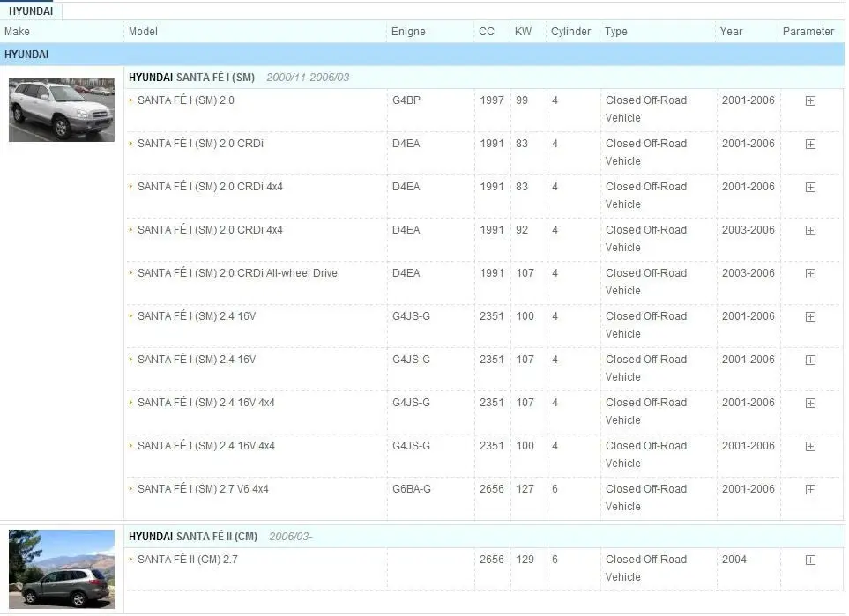Image resolution: width=849 pixels, height=616 pixels.
Task: Open SANTA FÉ I (SM) 2.7 V6 4x4 link
Action: point(203,489)
